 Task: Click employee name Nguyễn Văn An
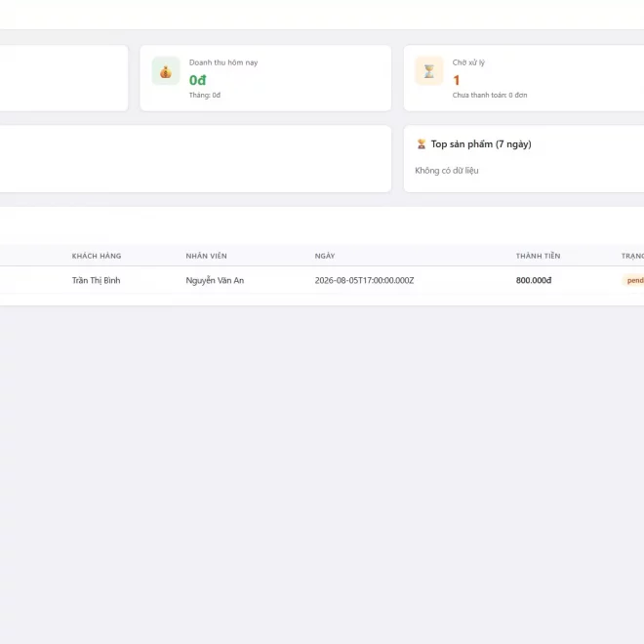click(215, 280)
